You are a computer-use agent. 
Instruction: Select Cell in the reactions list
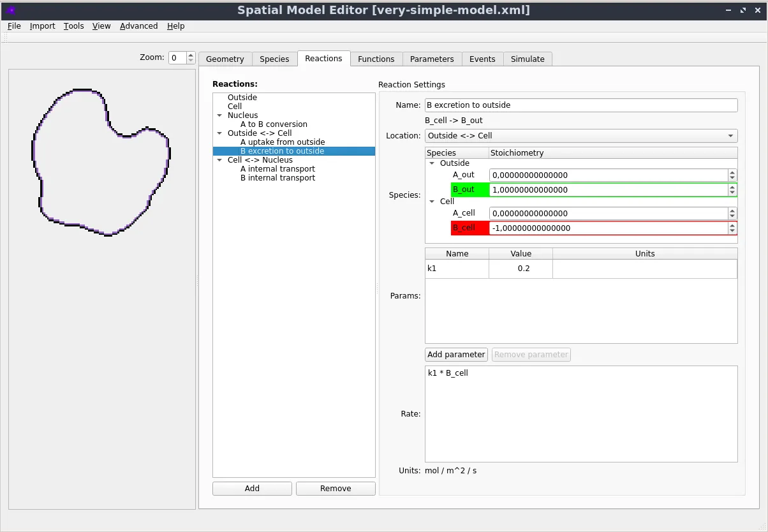tap(235, 107)
